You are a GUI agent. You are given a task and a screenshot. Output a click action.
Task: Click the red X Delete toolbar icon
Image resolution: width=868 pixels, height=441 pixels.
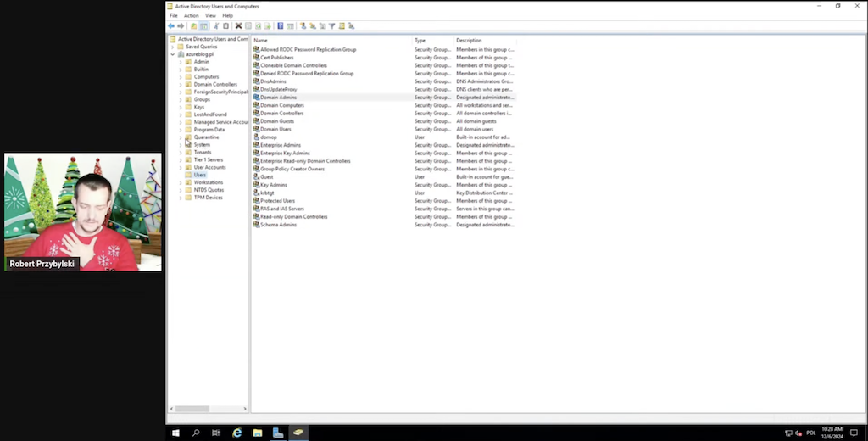click(238, 26)
